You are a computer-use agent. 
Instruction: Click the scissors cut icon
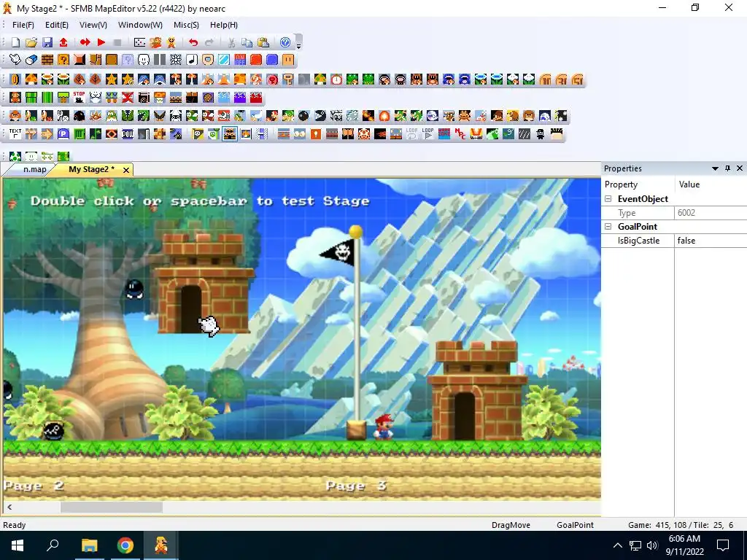[x=231, y=42]
